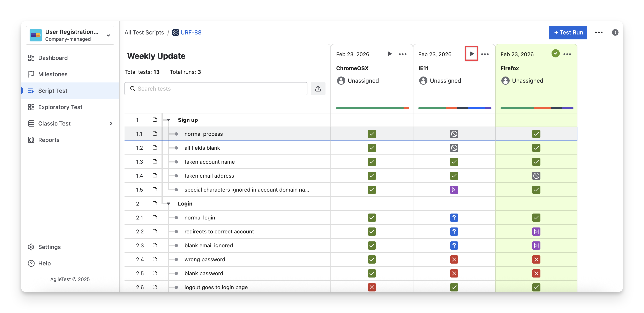The width and height of the screenshot is (644, 313).
Task: Click the unknown status icon for normal login IE11
Action: (x=454, y=218)
